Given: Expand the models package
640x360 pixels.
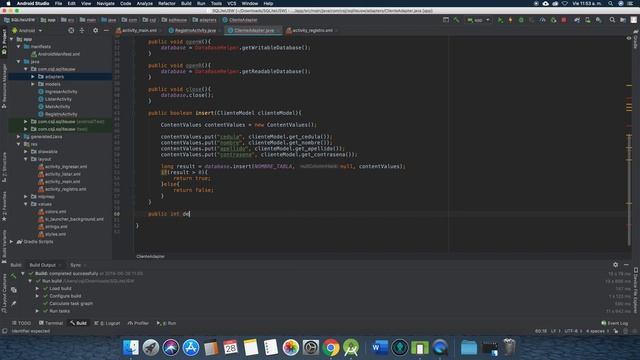Looking at the screenshot, I should click(x=33, y=84).
